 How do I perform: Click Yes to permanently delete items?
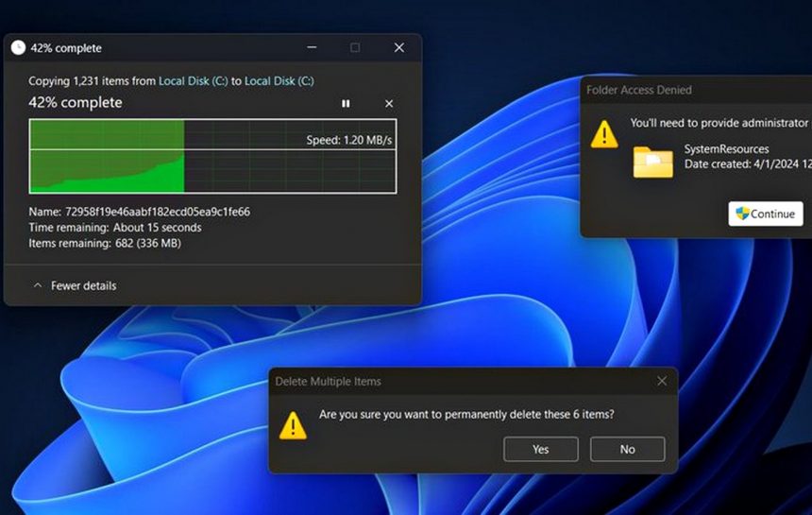click(541, 449)
